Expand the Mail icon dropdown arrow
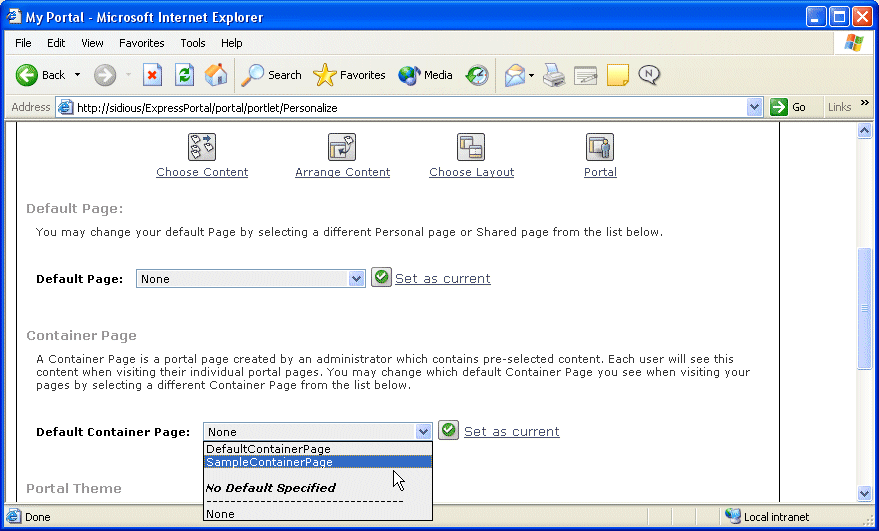The width and height of the screenshot is (879, 531). tap(531, 75)
